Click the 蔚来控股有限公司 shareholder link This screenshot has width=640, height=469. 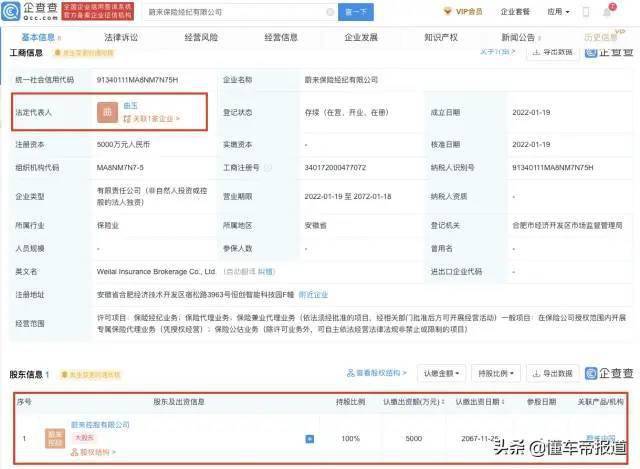(100, 424)
